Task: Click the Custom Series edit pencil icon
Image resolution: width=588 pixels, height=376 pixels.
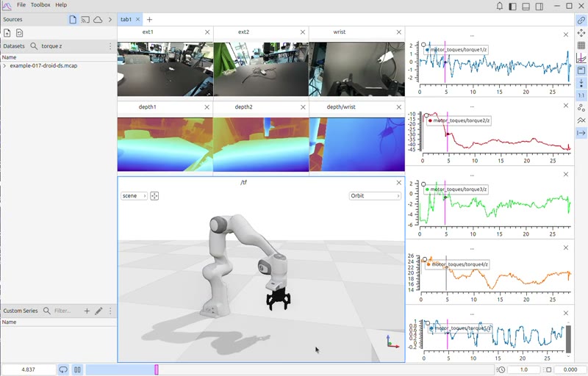Action: pyautogui.click(x=98, y=311)
